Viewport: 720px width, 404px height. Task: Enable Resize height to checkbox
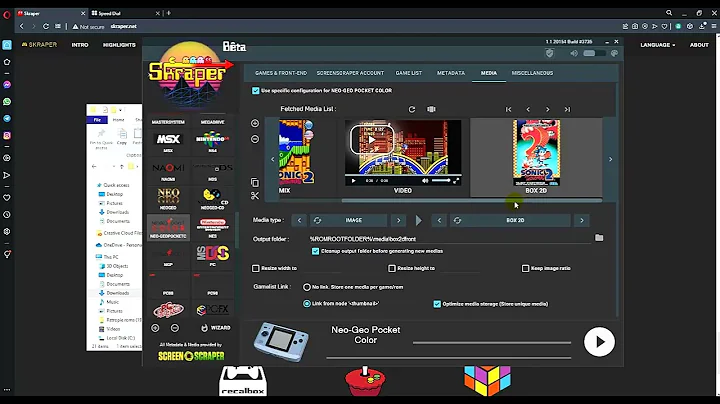(392, 268)
